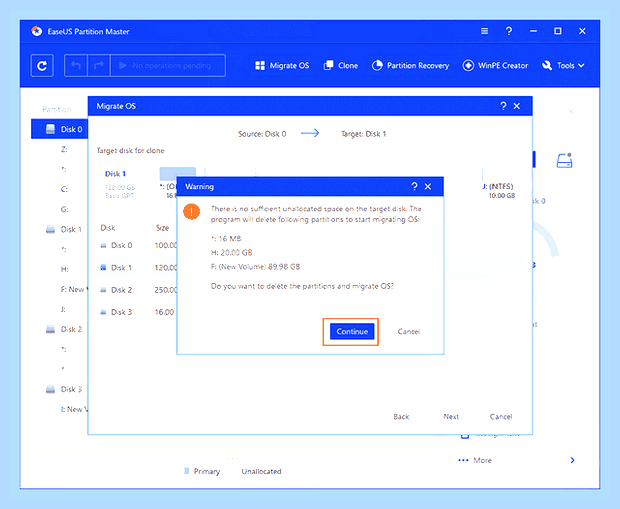Cancel the Migrate OS wizard
Screen dimensions: 620x509
501,416
